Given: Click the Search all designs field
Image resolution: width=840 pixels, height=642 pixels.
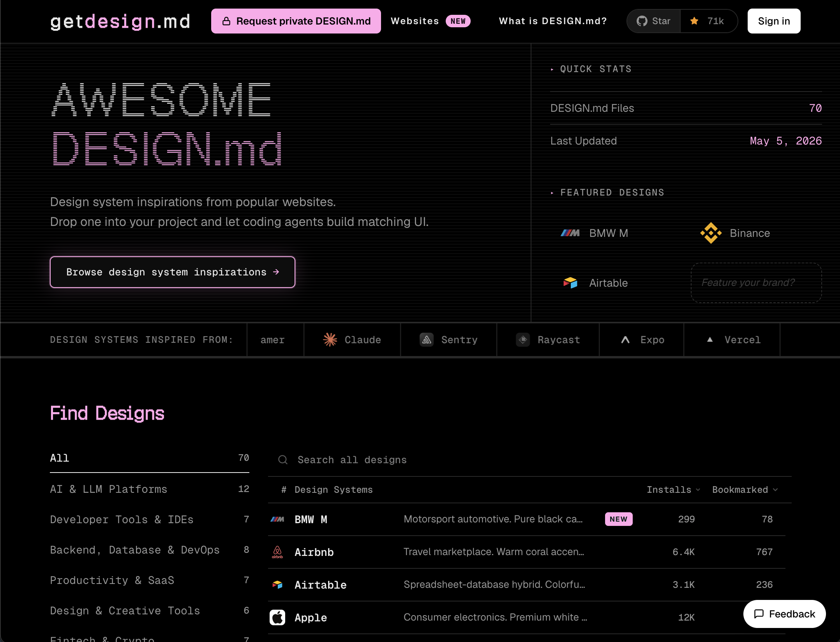Looking at the screenshot, I should (530, 460).
